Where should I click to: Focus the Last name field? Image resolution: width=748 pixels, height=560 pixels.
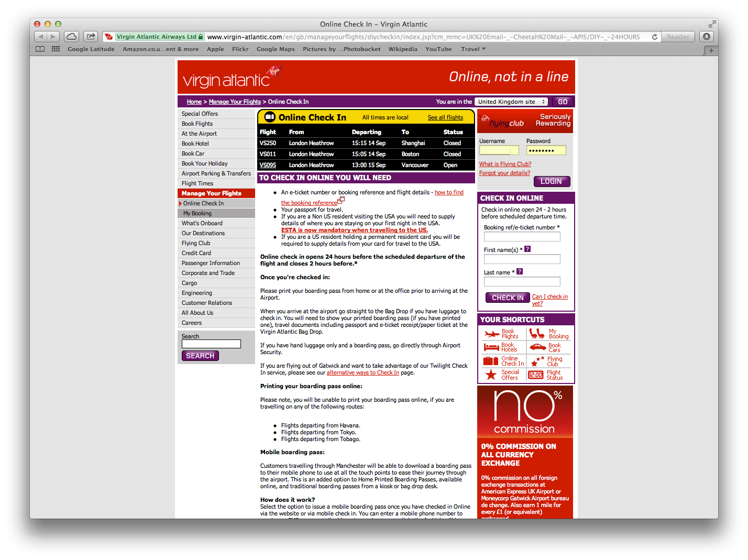[x=522, y=281]
